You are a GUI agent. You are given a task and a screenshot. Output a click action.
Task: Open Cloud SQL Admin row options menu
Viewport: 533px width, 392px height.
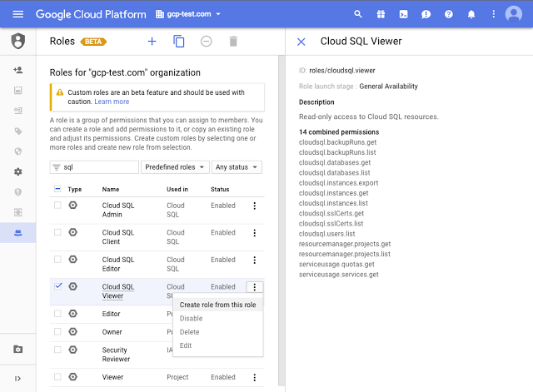254,206
